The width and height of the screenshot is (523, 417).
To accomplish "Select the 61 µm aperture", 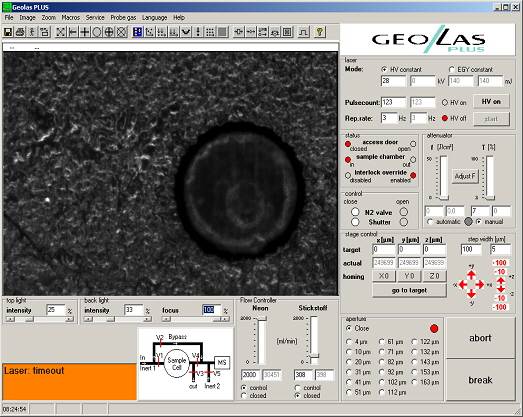I will [x=382, y=342].
